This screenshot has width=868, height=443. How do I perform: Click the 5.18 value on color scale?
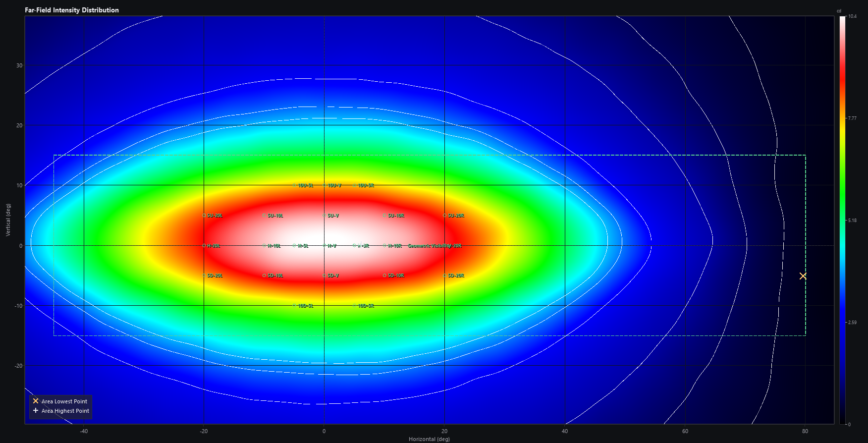pos(852,221)
